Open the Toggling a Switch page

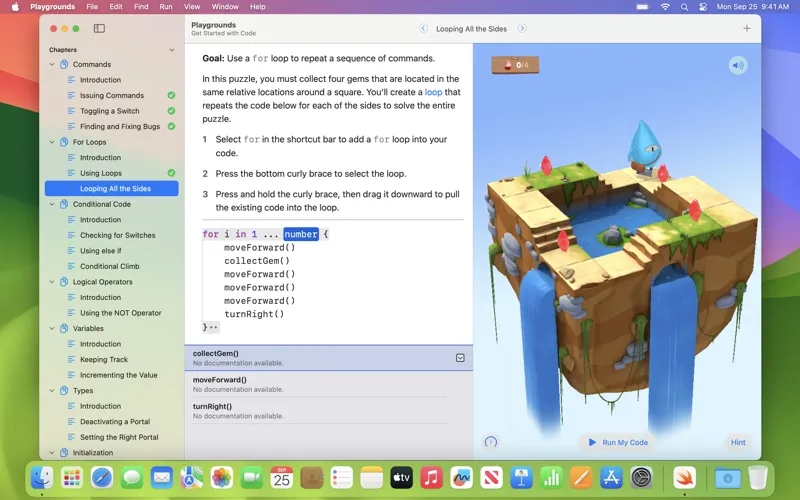pyautogui.click(x=112, y=111)
